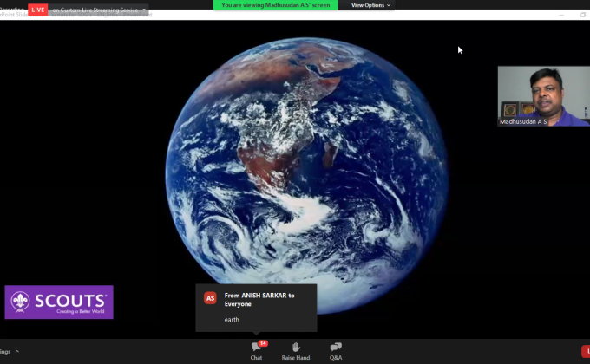Open the Q&A panel icon
This screenshot has height=364, width=590.
tap(336, 347)
